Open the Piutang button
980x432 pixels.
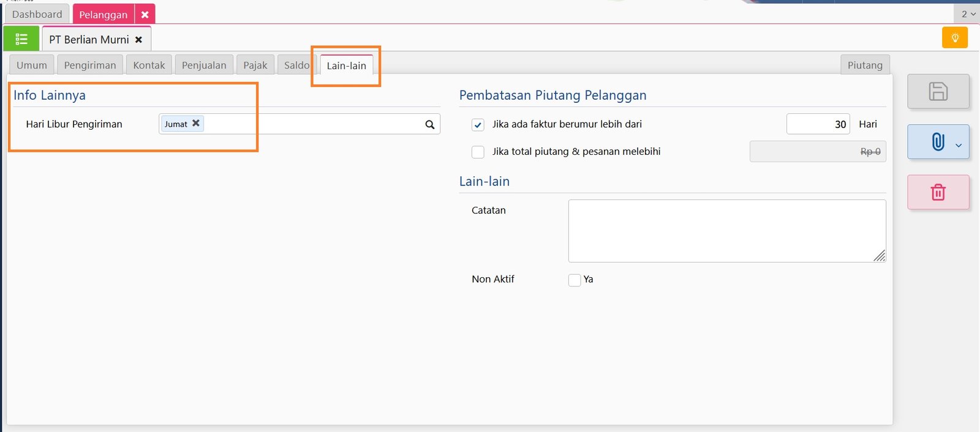[x=865, y=65]
